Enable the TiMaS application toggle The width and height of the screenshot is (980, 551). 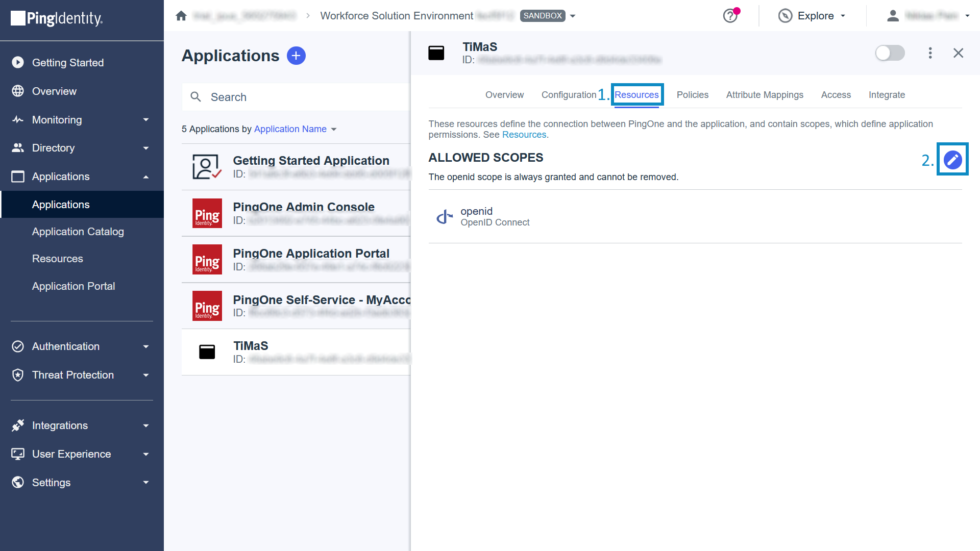tap(890, 53)
